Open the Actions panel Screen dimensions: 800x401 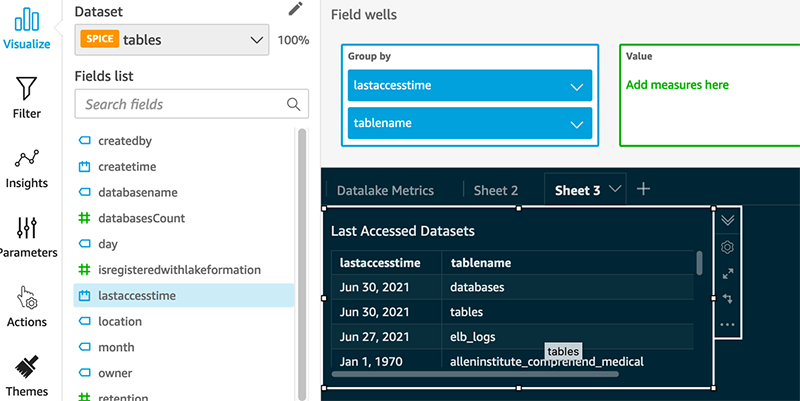pos(27,307)
